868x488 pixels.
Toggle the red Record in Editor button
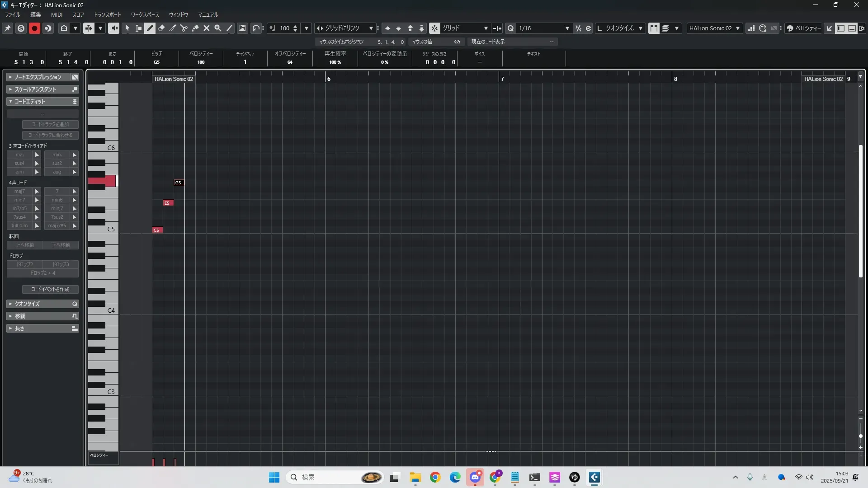(34, 28)
